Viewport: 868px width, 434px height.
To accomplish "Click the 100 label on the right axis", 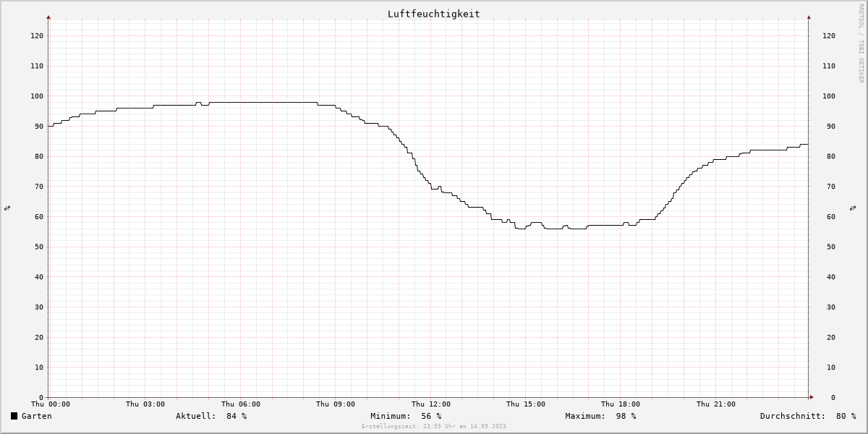I will (829, 96).
